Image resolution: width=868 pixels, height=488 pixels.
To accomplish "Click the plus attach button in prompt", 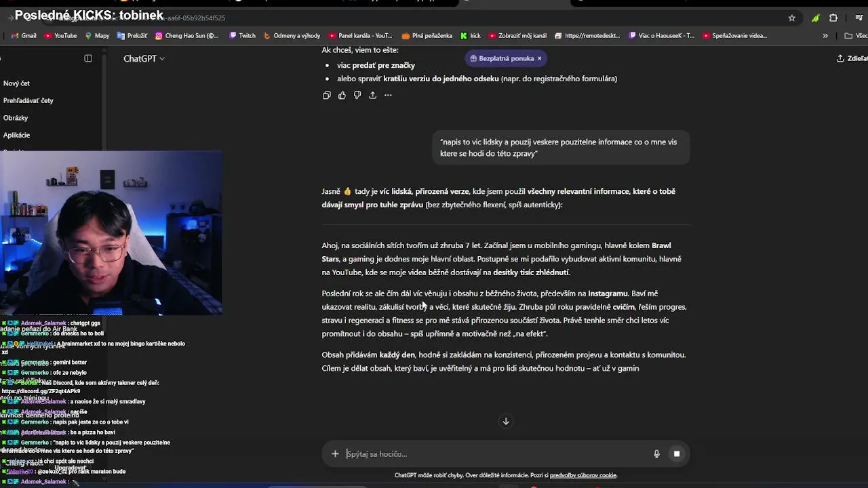I will [335, 454].
